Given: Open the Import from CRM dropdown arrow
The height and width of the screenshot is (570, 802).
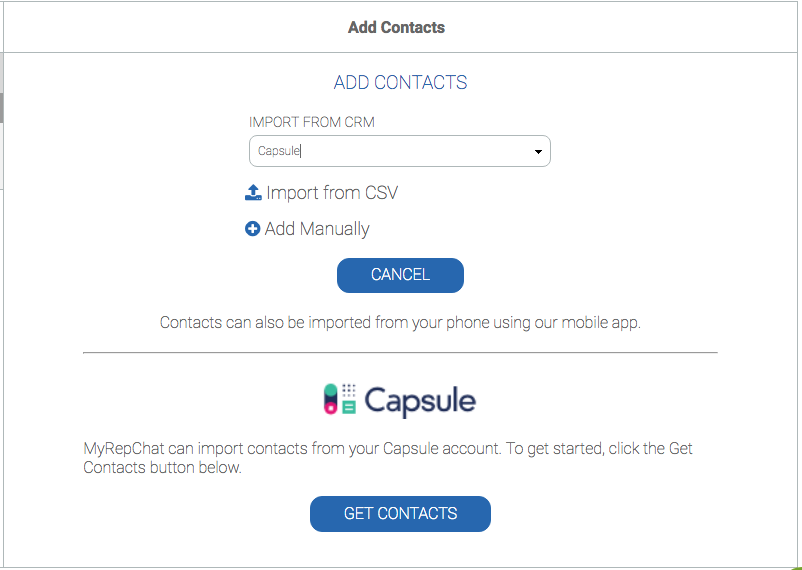Looking at the screenshot, I should (x=538, y=152).
